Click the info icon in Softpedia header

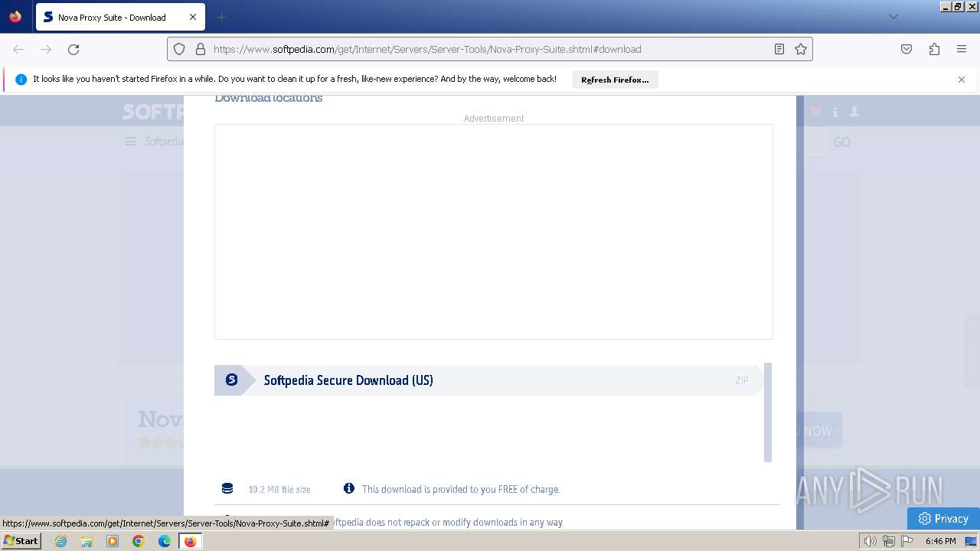[x=835, y=112]
